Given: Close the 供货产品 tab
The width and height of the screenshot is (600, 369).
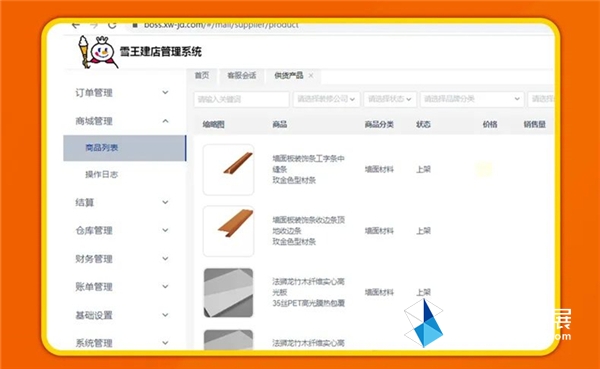Looking at the screenshot, I should [x=311, y=75].
